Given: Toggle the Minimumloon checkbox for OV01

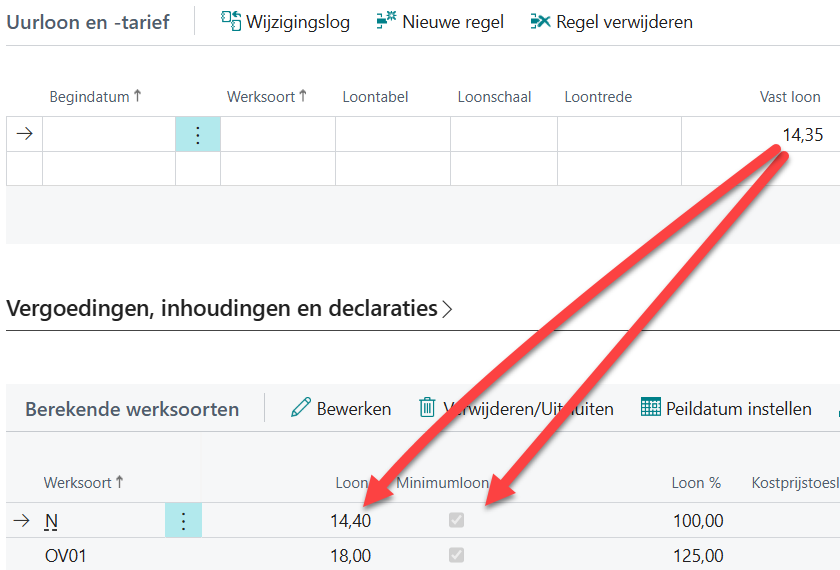Looking at the screenshot, I should [457, 555].
